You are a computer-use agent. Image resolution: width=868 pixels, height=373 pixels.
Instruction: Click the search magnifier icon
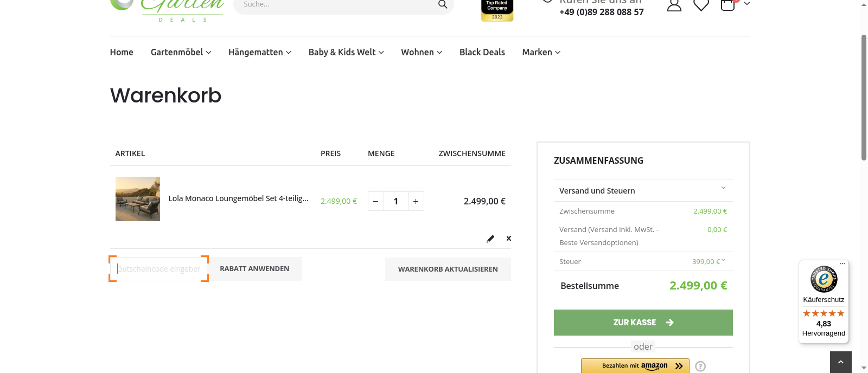443,4
